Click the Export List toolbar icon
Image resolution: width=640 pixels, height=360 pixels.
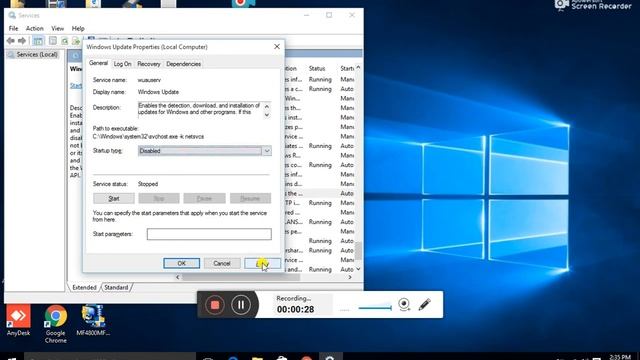pyautogui.click(x=76, y=41)
